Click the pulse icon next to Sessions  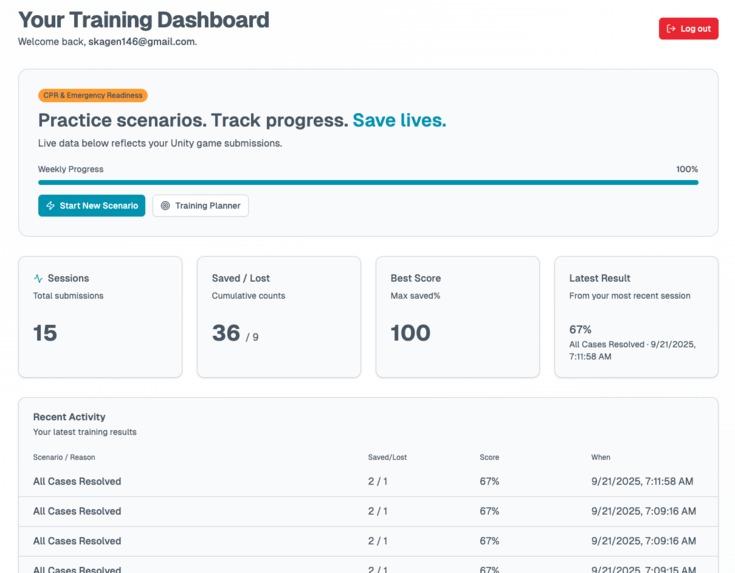click(38, 278)
